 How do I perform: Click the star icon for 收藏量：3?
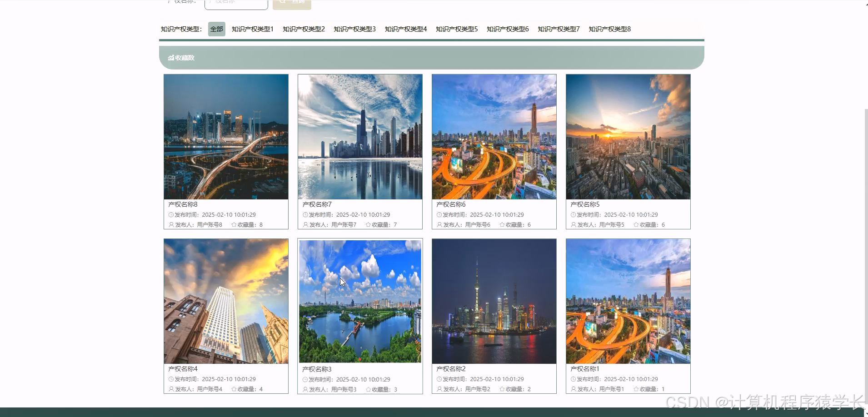368,390
